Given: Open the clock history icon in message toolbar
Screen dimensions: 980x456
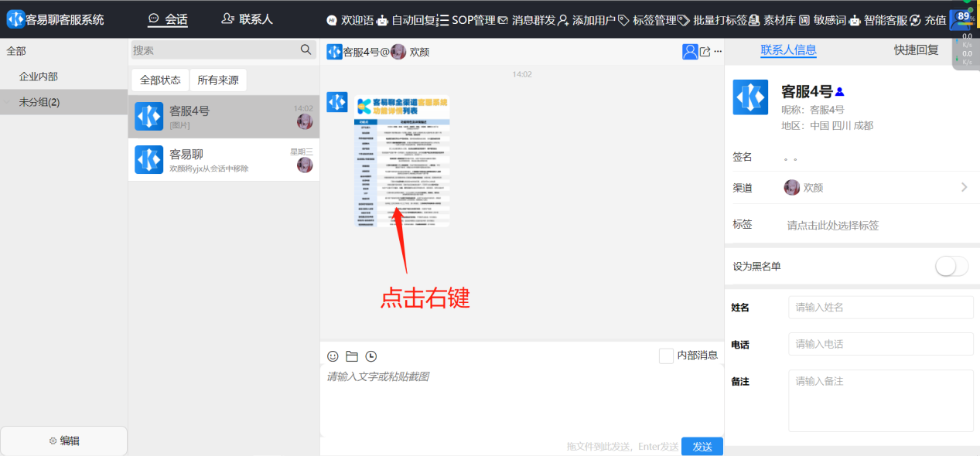Looking at the screenshot, I should (371, 356).
